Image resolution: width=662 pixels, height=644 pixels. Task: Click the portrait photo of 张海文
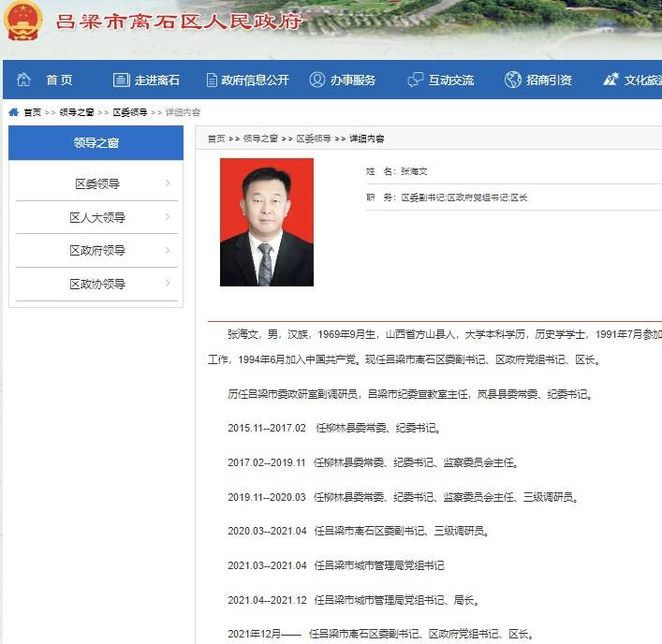coord(267,222)
